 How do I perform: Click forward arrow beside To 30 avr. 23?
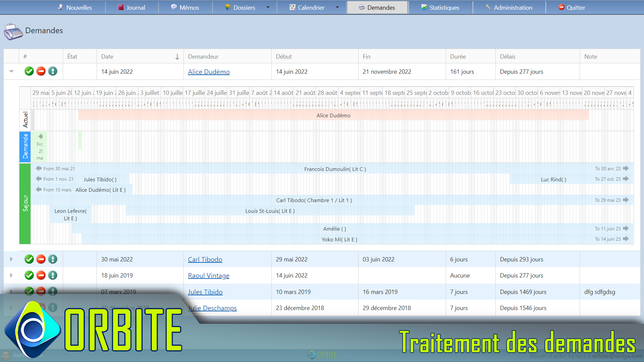[x=626, y=168]
